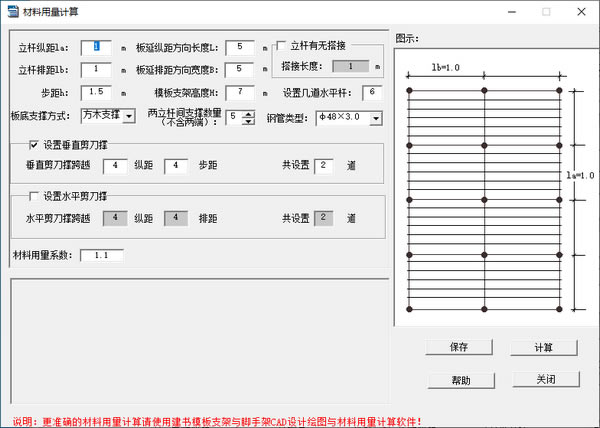Click the app icon in the title bar
600x428 pixels.
(13, 11)
